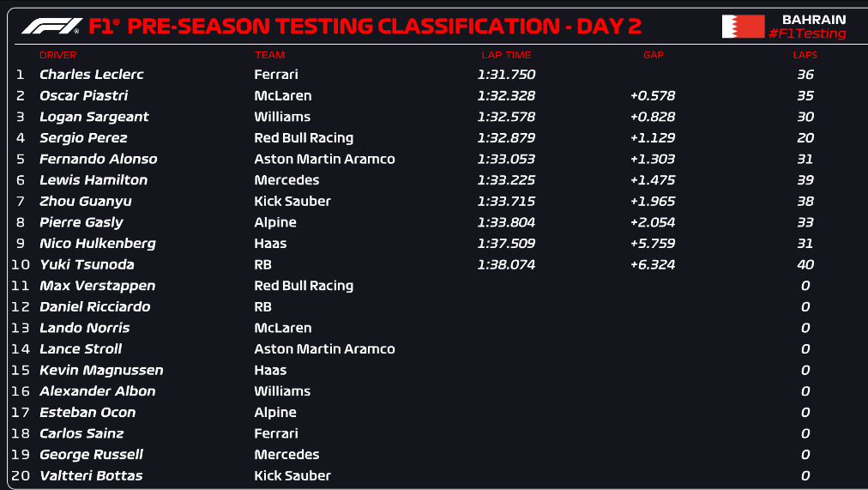Select Fernando Alonso's gap +1.303
The height and width of the screenshot is (490, 868).
click(653, 159)
